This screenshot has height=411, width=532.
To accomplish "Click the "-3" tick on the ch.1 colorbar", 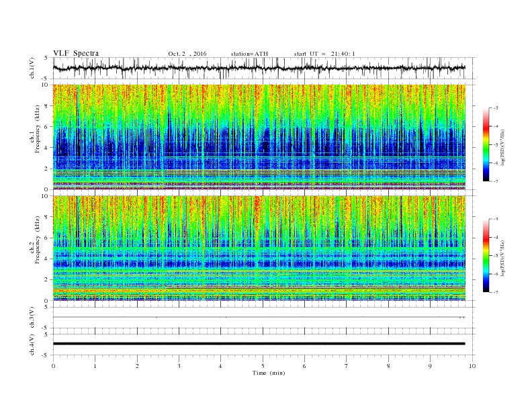I will [496, 108].
